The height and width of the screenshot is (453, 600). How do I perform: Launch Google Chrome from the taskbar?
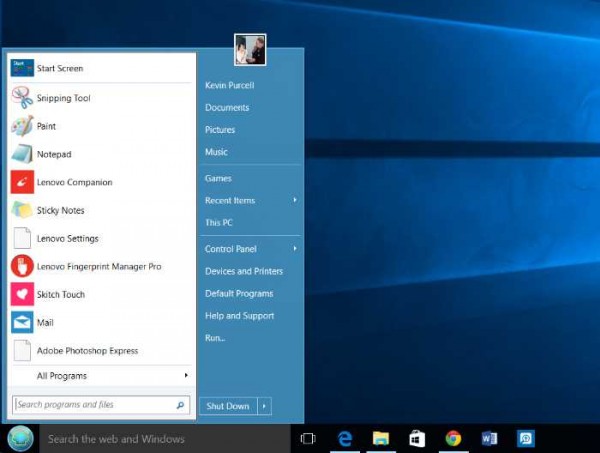pyautogui.click(x=453, y=438)
